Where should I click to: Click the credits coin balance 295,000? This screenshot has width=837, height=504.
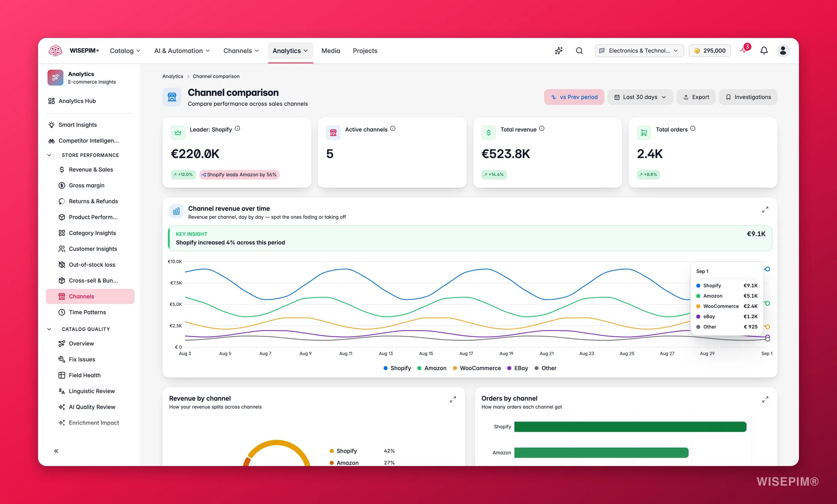pyautogui.click(x=710, y=51)
